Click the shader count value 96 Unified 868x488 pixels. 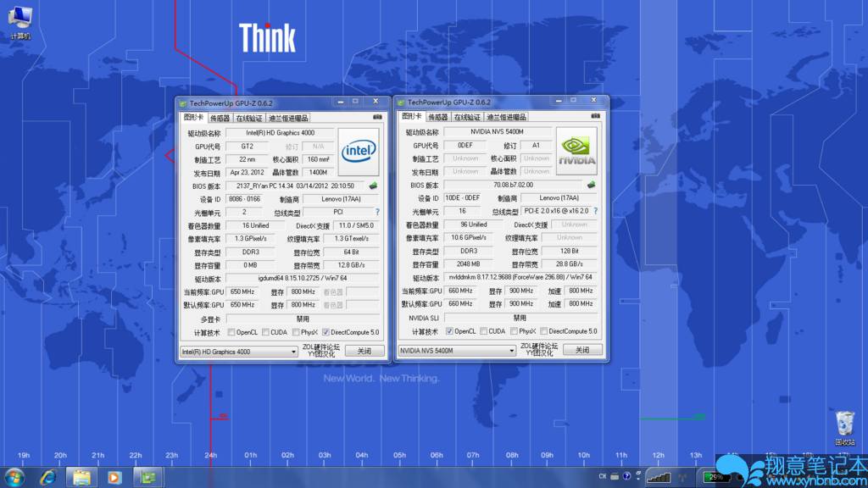pos(473,225)
